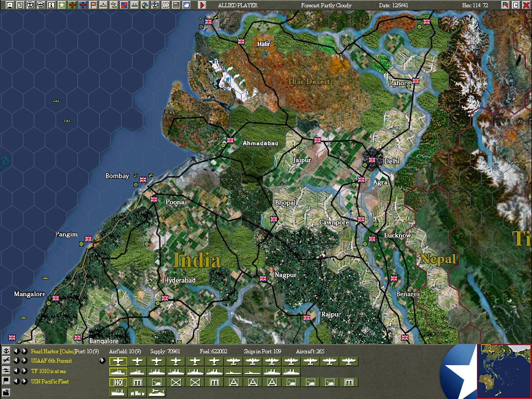This screenshot has height=399, width=532.
Task: Select the highlighted first ship unit icon
Action: 118,372
